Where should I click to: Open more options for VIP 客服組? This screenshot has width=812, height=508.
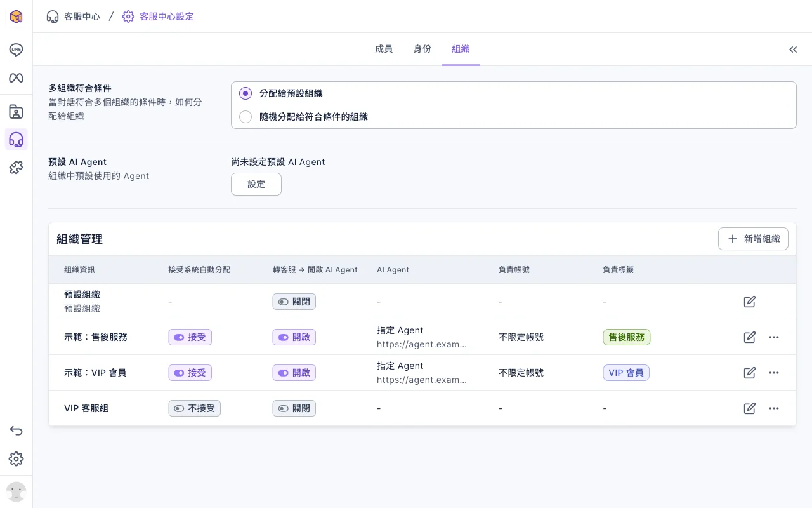click(x=774, y=408)
